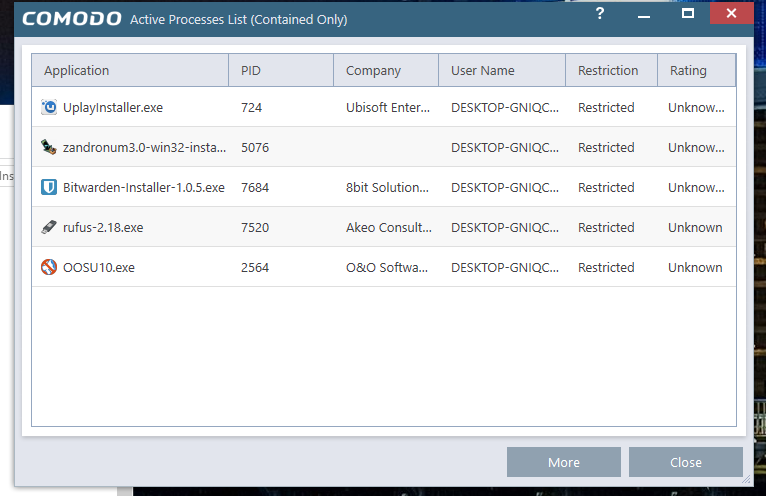766x496 pixels.
Task: Click the Bitwarden shield icon
Action: (x=49, y=187)
